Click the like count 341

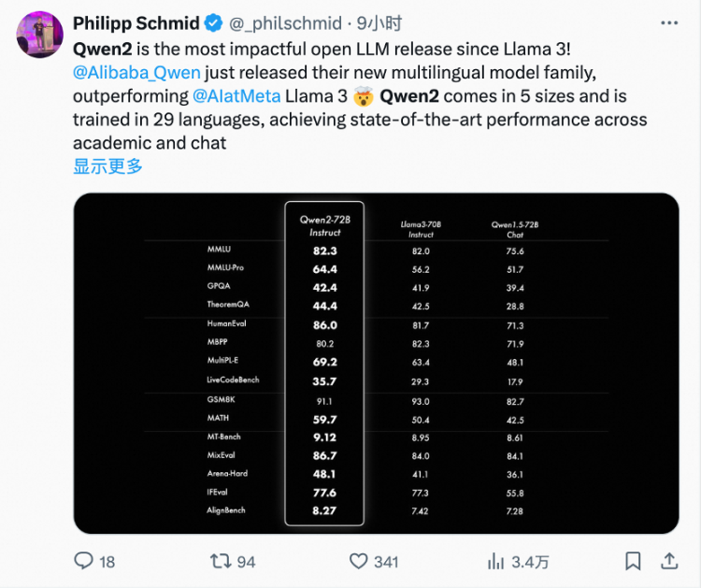pos(385,562)
